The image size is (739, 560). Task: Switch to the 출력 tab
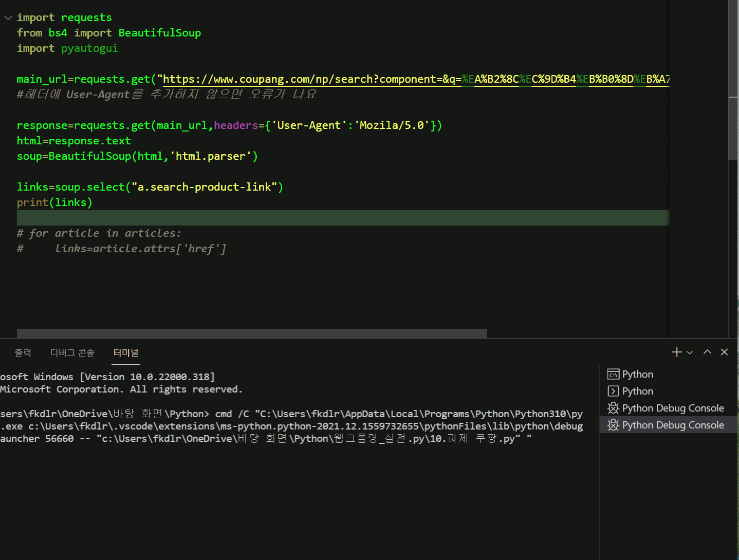[x=23, y=353]
